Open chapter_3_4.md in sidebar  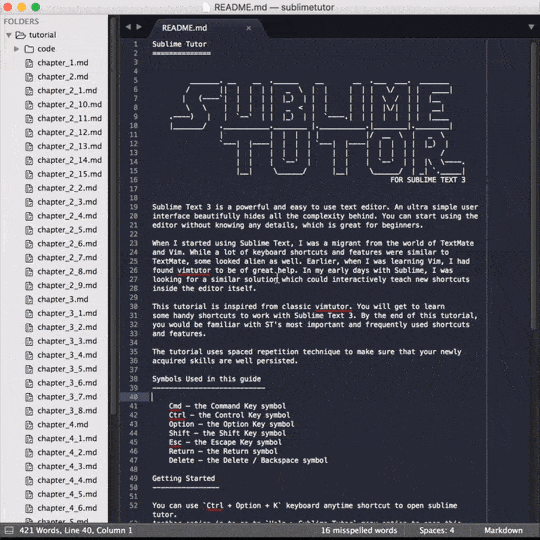point(67,355)
